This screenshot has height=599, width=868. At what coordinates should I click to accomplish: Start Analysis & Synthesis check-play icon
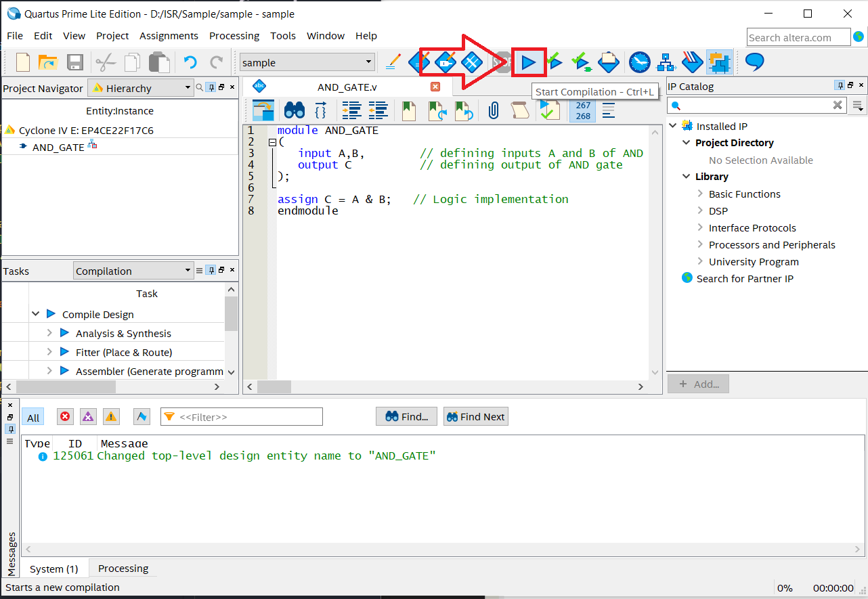point(555,62)
